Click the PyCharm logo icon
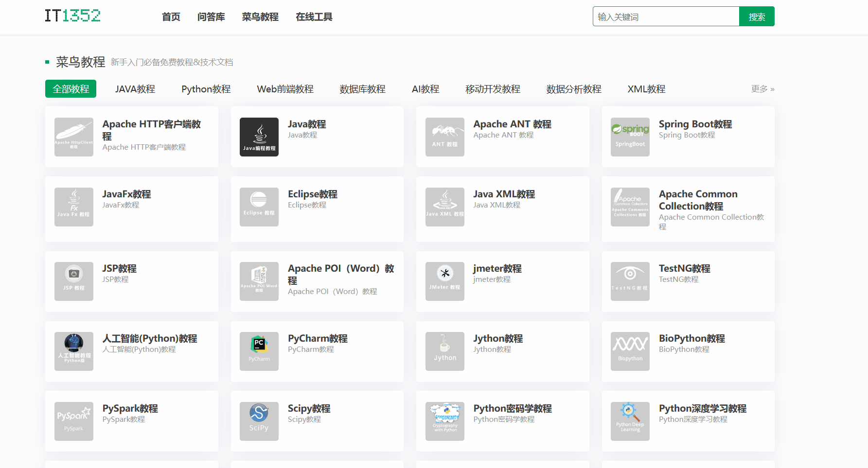The height and width of the screenshot is (468, 868). pyautogui.click(x=259, y=351)
